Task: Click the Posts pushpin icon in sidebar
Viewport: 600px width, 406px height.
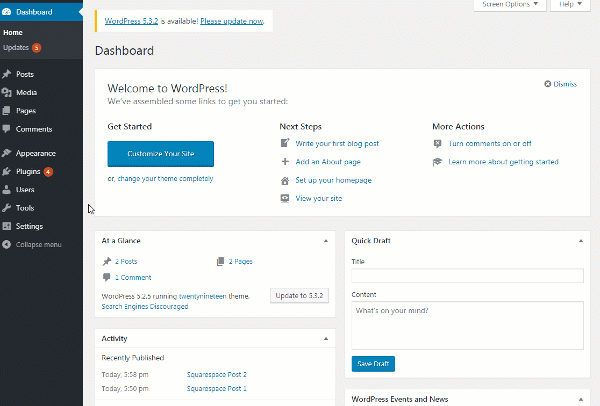Action: click(8, 74)
